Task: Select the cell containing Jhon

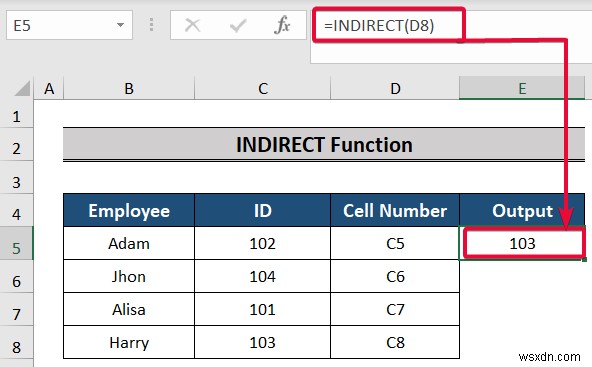Action: [x=129, y=276]
